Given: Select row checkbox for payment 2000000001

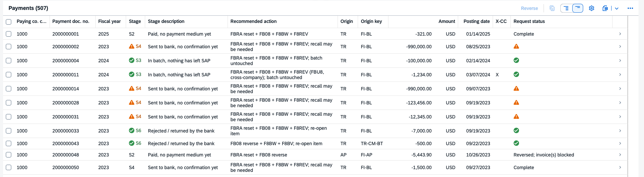Looking at the screenshot, I should point(9,34).
